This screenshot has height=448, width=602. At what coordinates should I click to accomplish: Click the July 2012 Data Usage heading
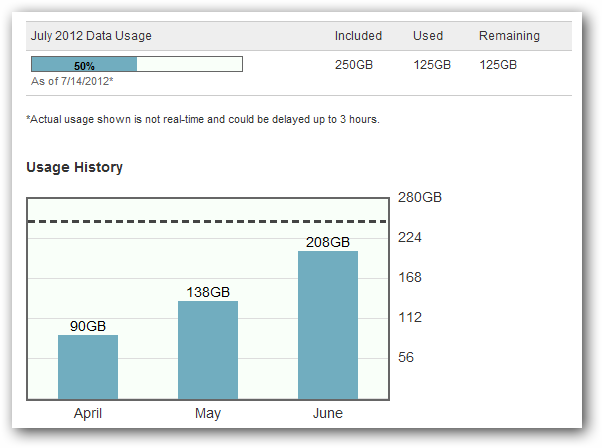click(91, 36)
